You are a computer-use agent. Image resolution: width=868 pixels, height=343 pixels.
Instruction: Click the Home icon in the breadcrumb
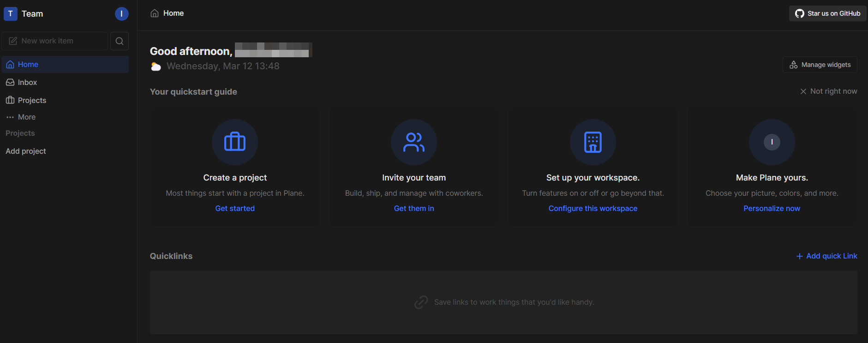coord(155,13)
